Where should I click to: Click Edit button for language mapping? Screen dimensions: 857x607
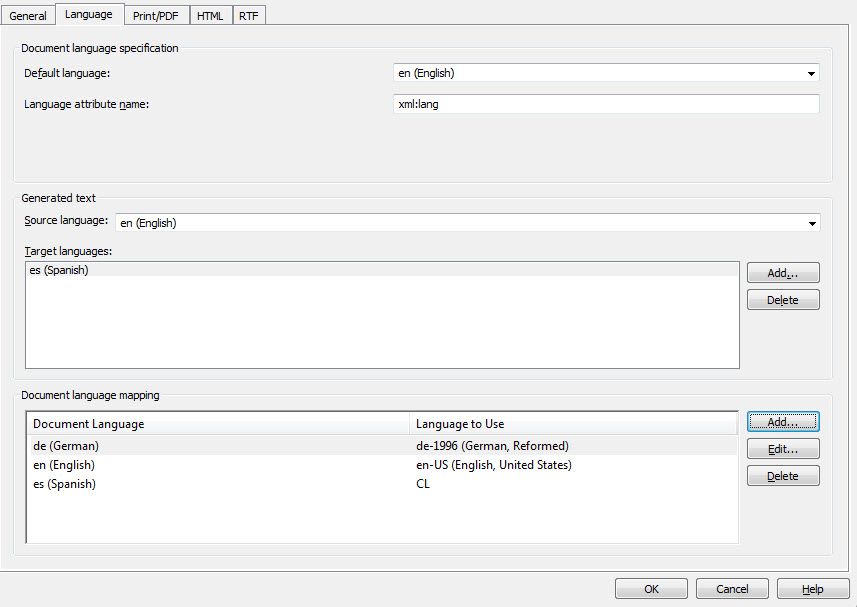coord(783,449)
